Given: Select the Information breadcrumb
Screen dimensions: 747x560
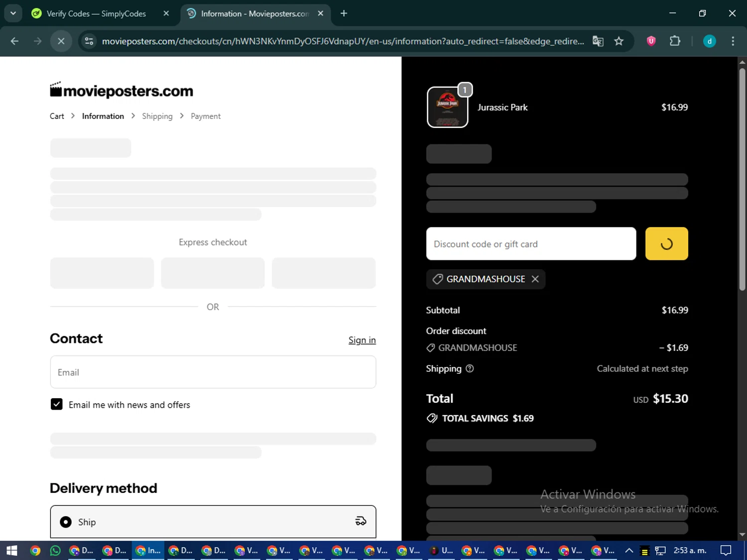Looking at the screenshot, I should point(103,116).
